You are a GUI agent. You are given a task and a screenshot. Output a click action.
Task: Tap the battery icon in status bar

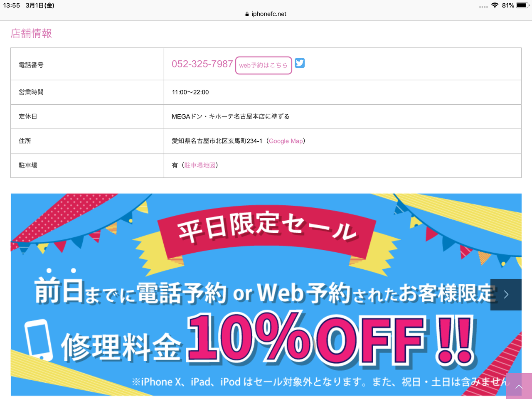click(523, 5)
